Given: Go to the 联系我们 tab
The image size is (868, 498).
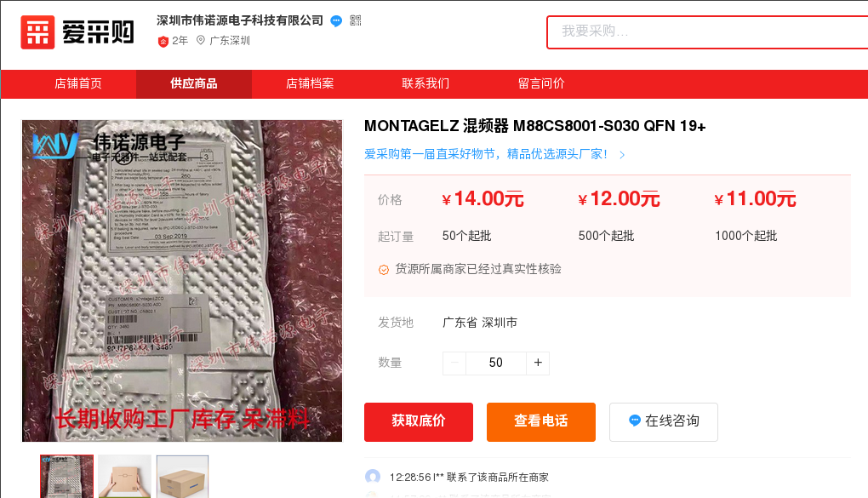Looking at the screenshot, I should 425,83.
